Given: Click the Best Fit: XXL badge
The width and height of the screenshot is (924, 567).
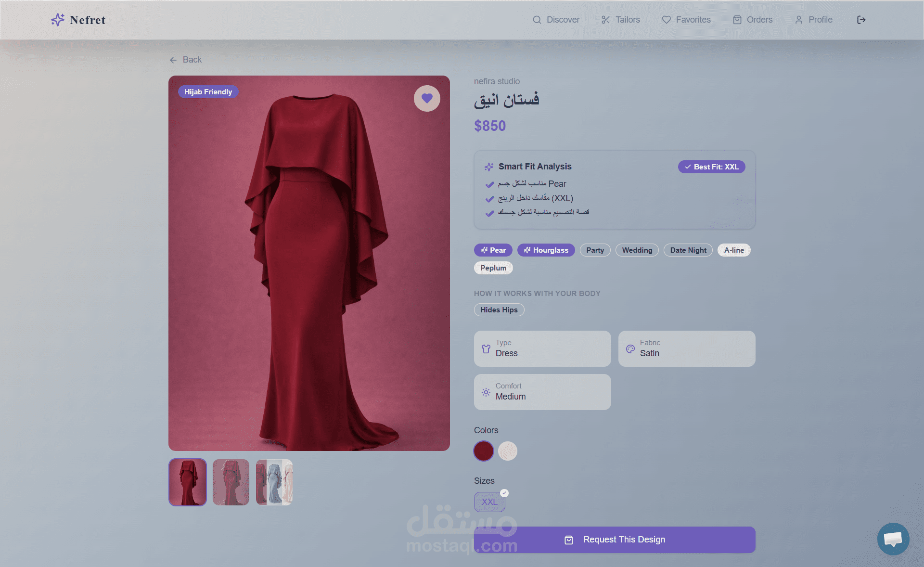Looking at the screenshot, I should click(711, 167).
